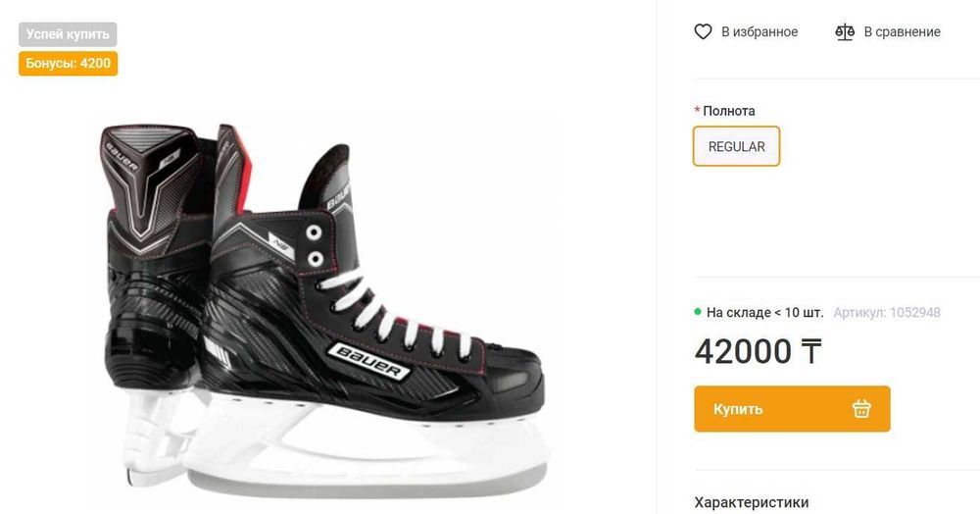Open the В сравнение link
The height and width of the screenshot is (514, 980).
(901, 32)
